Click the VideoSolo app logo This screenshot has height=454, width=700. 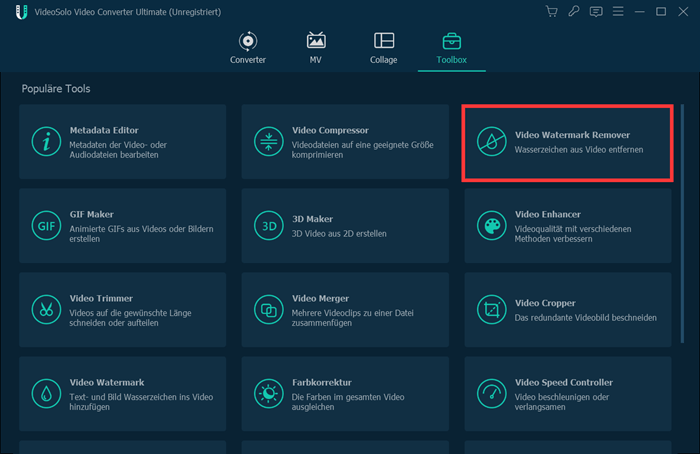[21, 12]
